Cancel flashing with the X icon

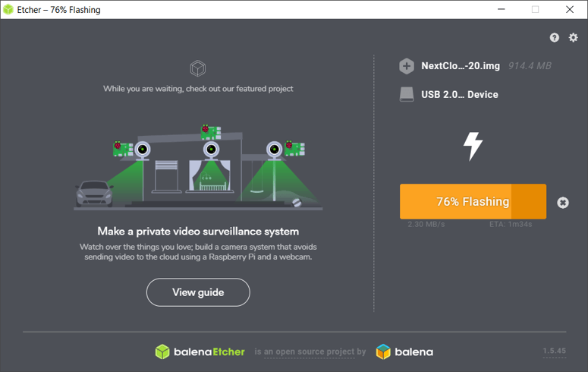(562, 203)
